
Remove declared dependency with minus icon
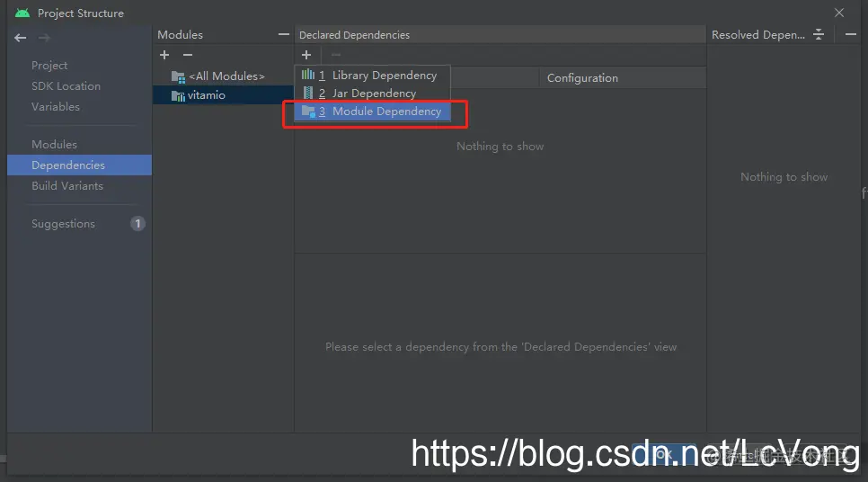(336, 55)
